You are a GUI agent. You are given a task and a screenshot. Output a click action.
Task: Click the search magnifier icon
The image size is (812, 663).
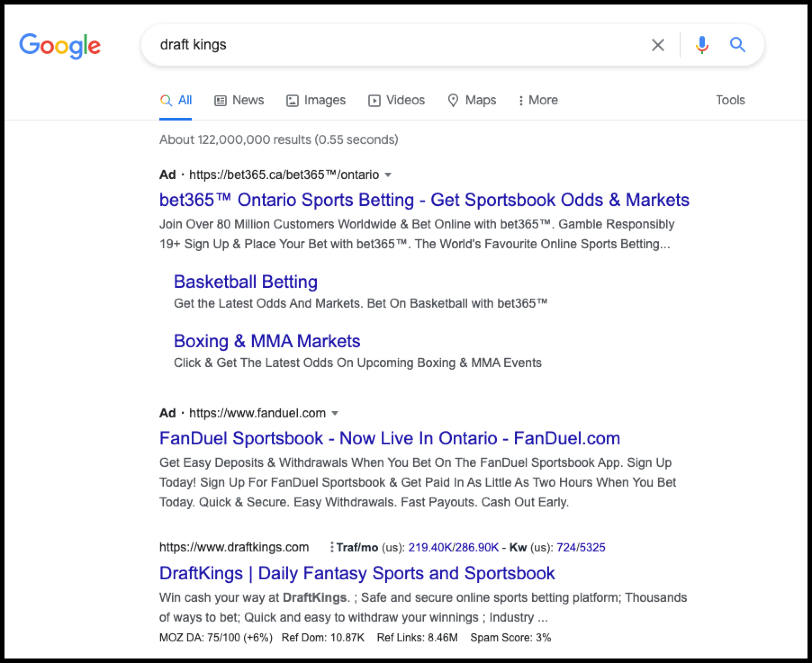point(737,45)
